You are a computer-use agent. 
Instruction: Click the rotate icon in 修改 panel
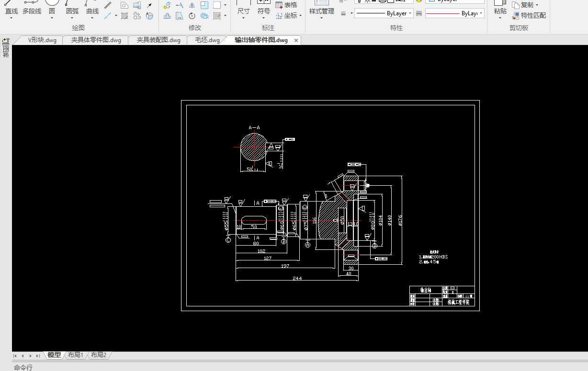click(x=192, y=16)
